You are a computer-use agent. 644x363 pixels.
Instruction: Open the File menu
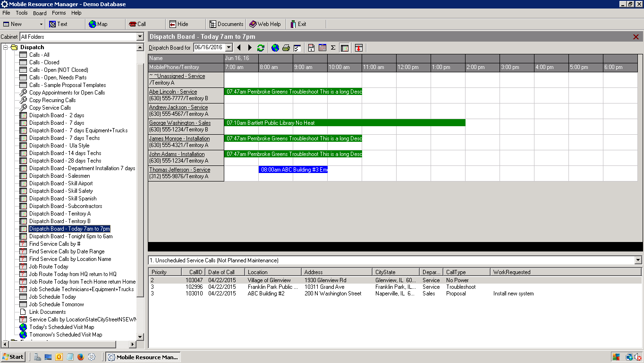click(6, 13)
